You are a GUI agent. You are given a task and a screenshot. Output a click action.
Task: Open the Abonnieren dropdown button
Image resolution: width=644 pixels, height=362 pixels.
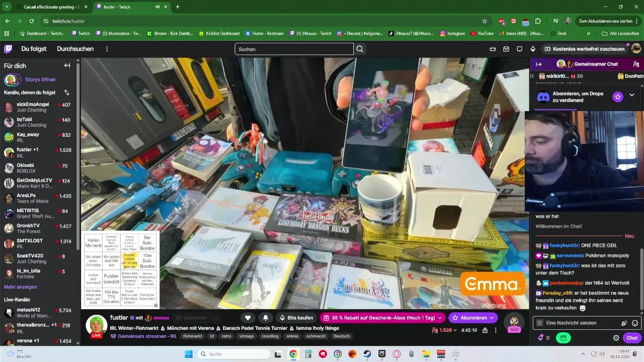click(x=473, y=318)
